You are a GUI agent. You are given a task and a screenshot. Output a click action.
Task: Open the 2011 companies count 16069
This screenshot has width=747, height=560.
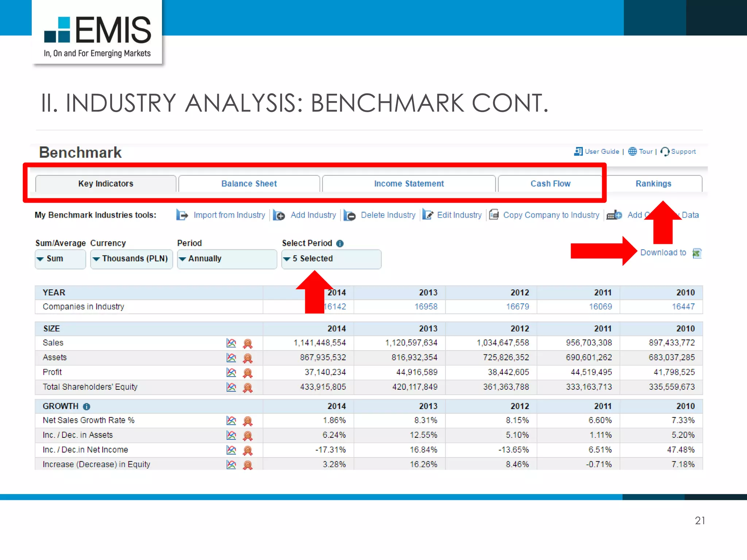[601, 307]
